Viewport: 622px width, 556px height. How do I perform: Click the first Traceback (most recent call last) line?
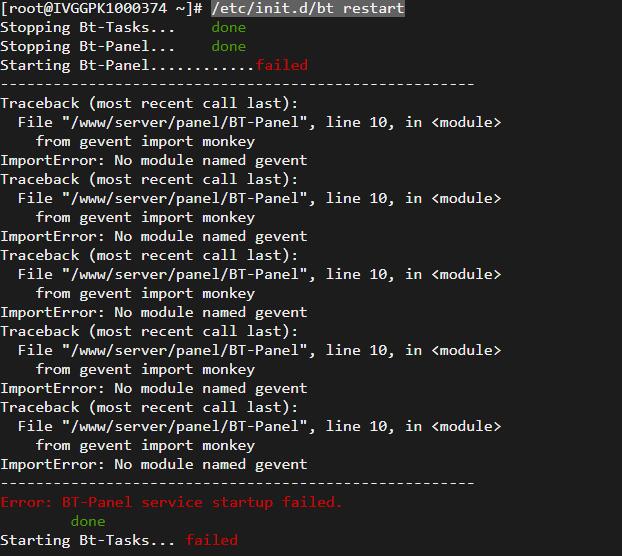point(149,104)
